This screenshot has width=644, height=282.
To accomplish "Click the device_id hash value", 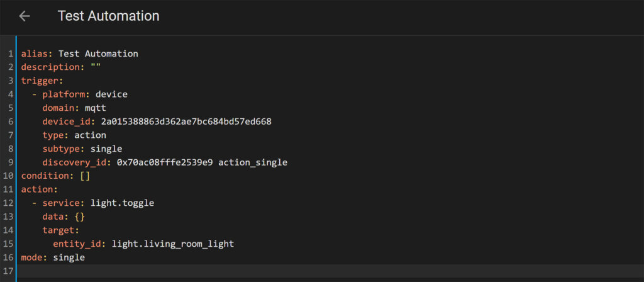I will [186, 121].
